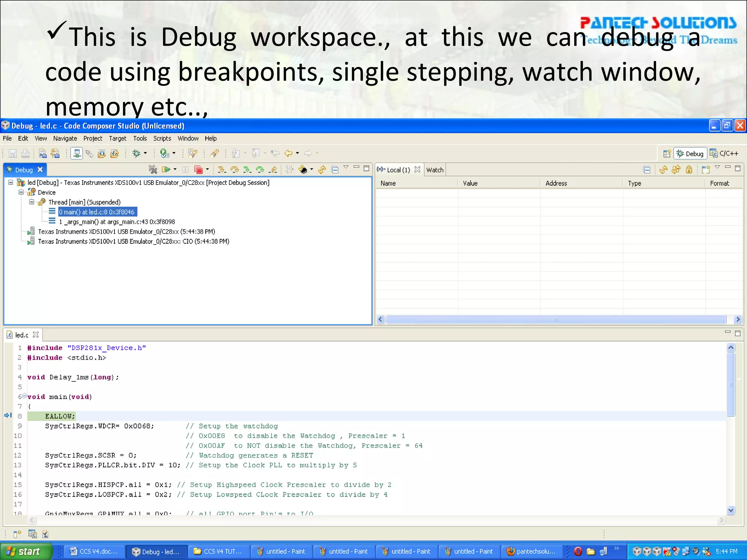Image resolution: width=747 pixels, height=560 pixels.
Task: Open the dropdown next to the Run launch icon
Action: pyautogui.click(x=174, y=153)
